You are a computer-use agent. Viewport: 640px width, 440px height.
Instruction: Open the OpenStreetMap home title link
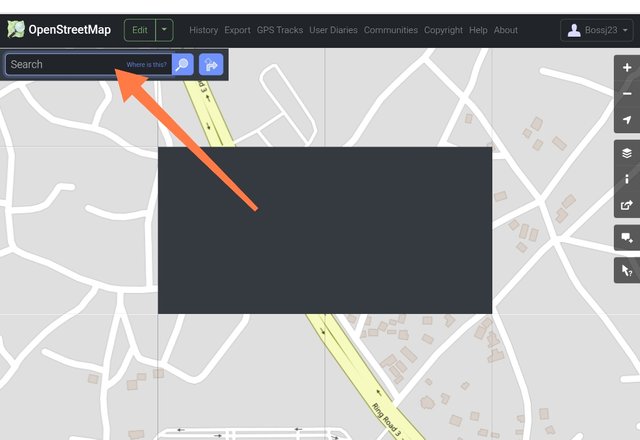tap(69, 30)
